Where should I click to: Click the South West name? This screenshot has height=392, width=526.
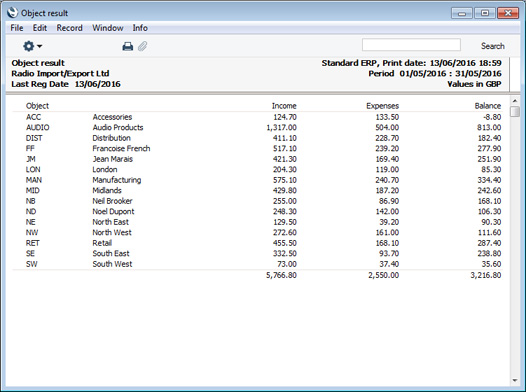[x=112, y=264]
